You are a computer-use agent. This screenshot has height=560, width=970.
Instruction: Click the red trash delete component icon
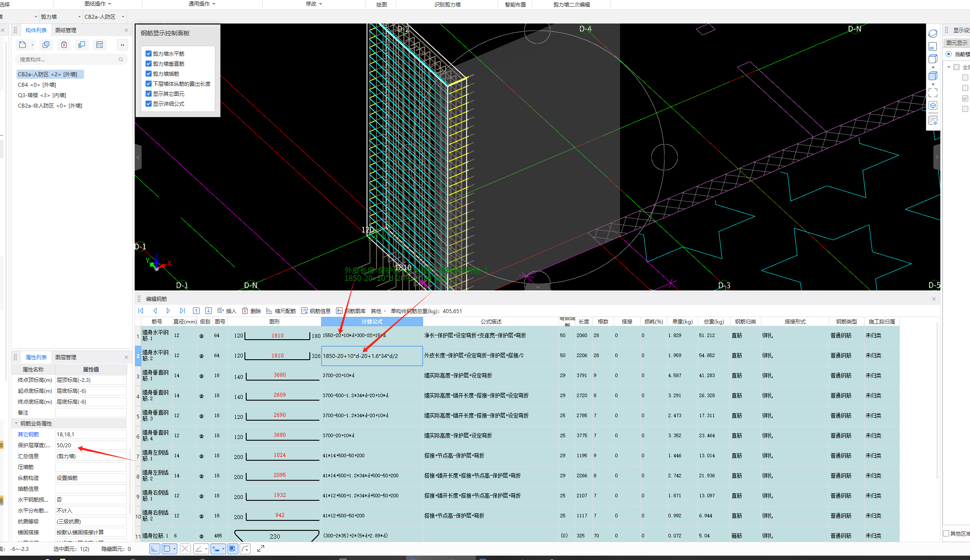point(64,45)
